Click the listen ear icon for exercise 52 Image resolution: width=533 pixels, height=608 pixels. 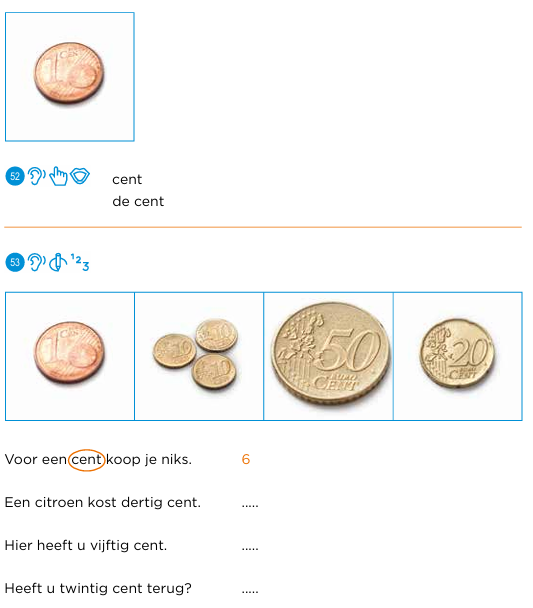click(x=36, y=176)
